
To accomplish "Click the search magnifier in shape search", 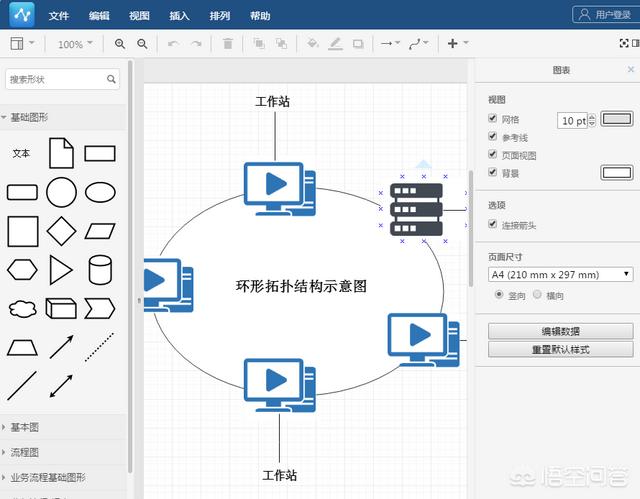I will tap(111, 79).
